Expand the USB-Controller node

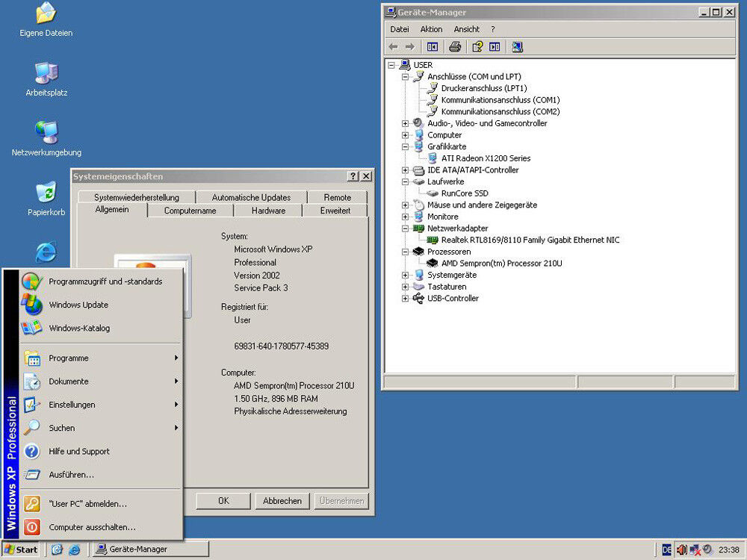pos(405,298)
